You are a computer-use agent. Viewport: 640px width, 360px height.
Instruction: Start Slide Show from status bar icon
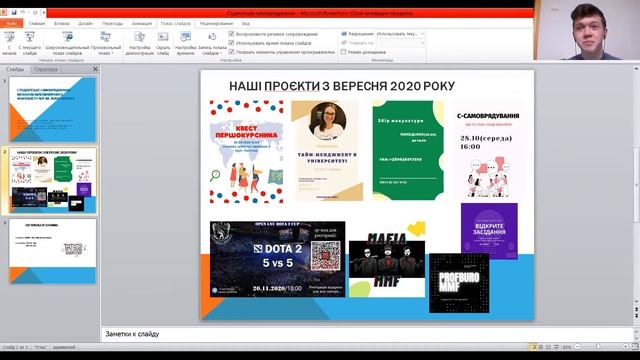tap(556, 347)
